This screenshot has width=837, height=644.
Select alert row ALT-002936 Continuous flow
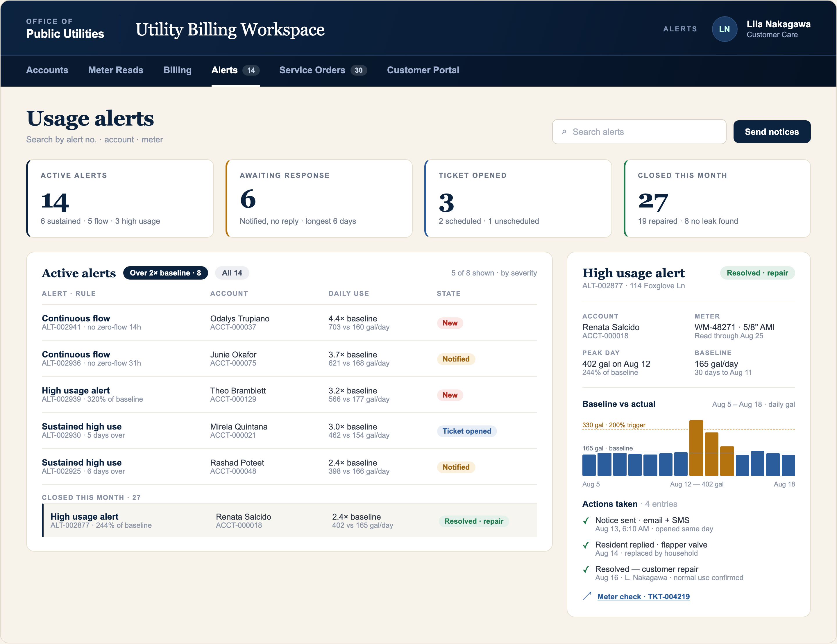point(289,359)
